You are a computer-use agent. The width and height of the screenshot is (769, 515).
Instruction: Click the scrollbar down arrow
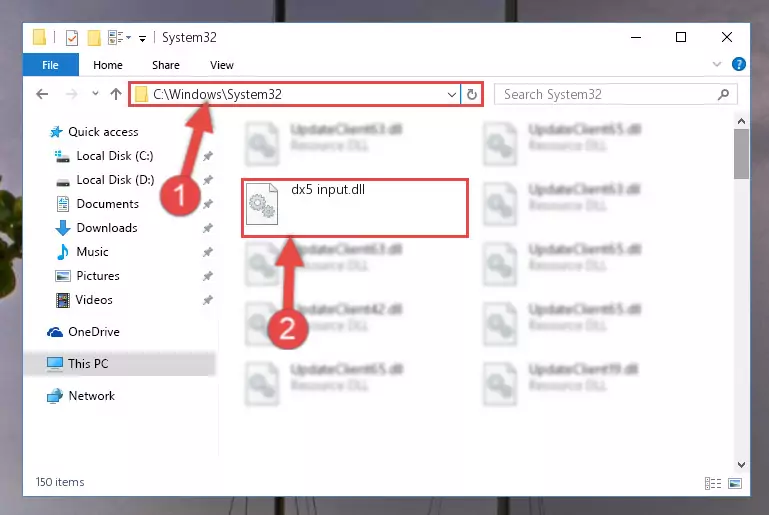tap(741, 464)
